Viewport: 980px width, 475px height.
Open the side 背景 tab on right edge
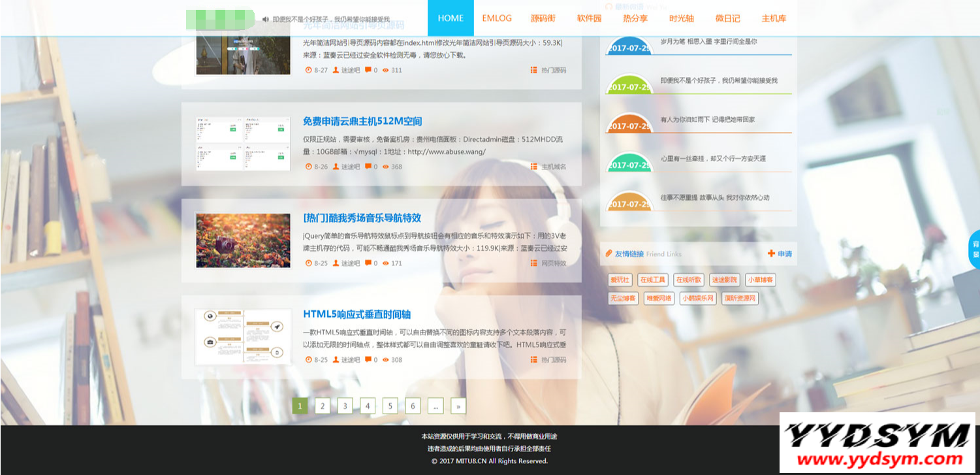(x=975, y=250)
